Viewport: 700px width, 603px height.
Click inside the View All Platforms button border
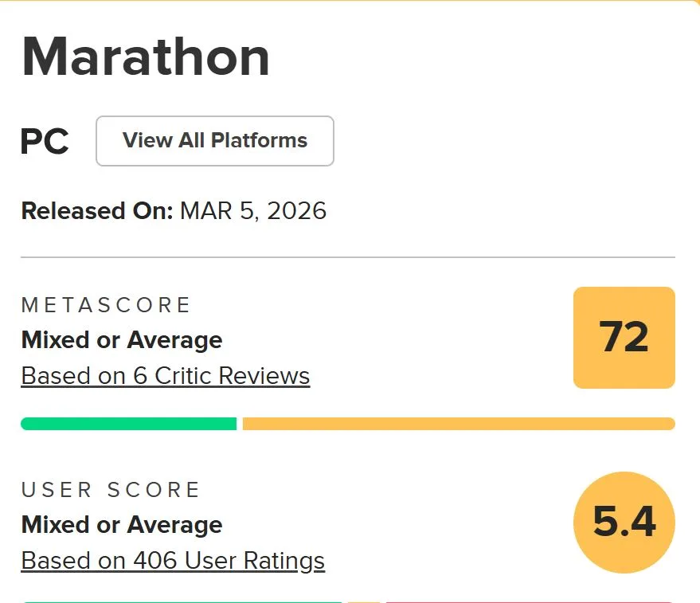(x=213, y=141)
